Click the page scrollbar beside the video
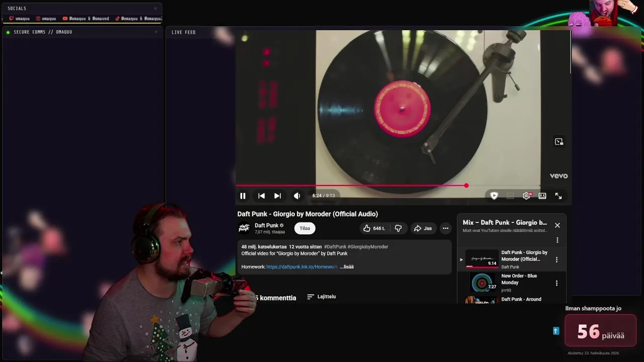 point(571,53)
